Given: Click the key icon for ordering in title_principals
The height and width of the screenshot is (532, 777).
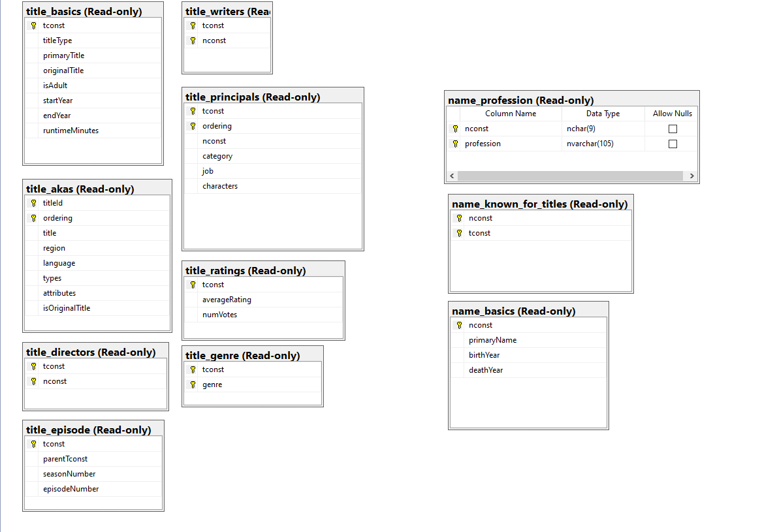Looking at the screenshot, I should pyautogui.click(x=193, y=126).
